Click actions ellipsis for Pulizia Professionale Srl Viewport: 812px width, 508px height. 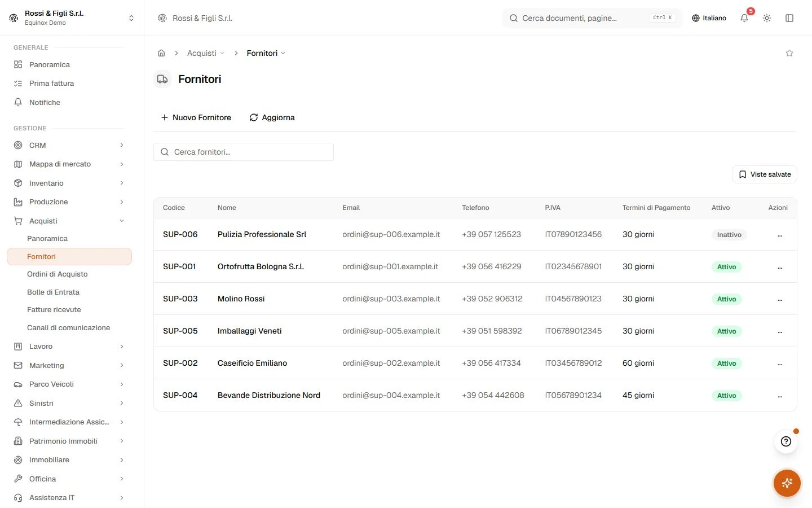pos(780,235)
